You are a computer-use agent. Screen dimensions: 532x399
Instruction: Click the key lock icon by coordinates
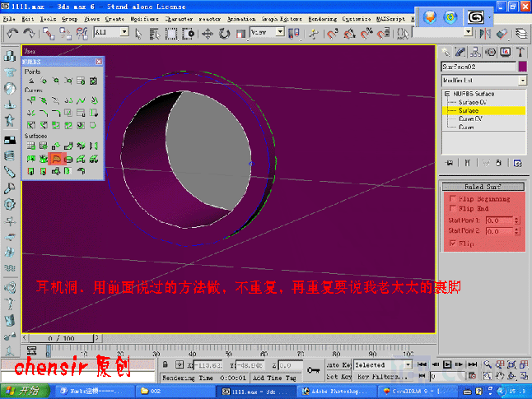pos(313,370)
